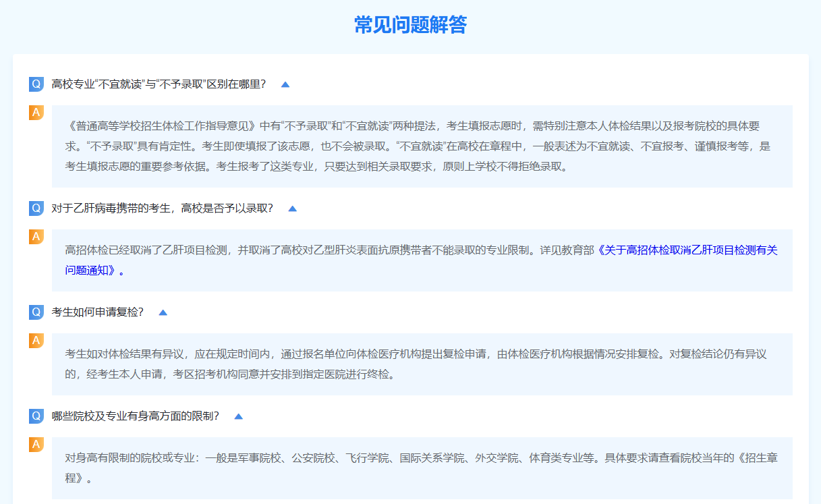Viewport: 821px width, 504px height.
Task: Open the 《关于高招体检取消乙肝项目检测有关问题通知》 link
Action: (x=687, y=250)
